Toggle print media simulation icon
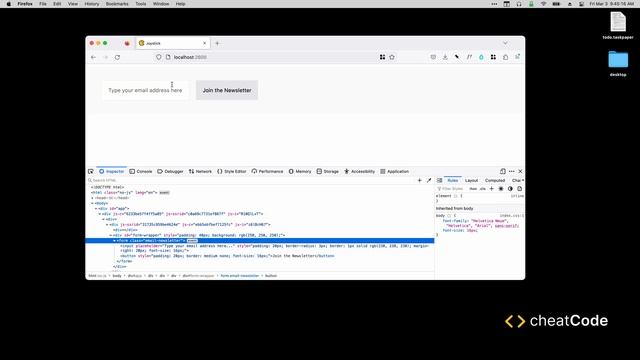The height and width of the screenshot is (360, 640). 520,189
